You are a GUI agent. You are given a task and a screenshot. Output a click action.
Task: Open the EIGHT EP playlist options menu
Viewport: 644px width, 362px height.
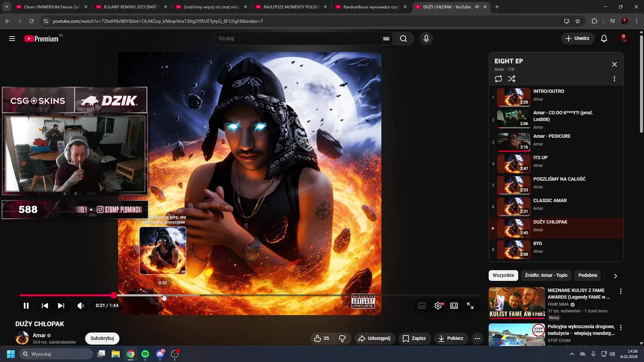click(x=614, y=79)
